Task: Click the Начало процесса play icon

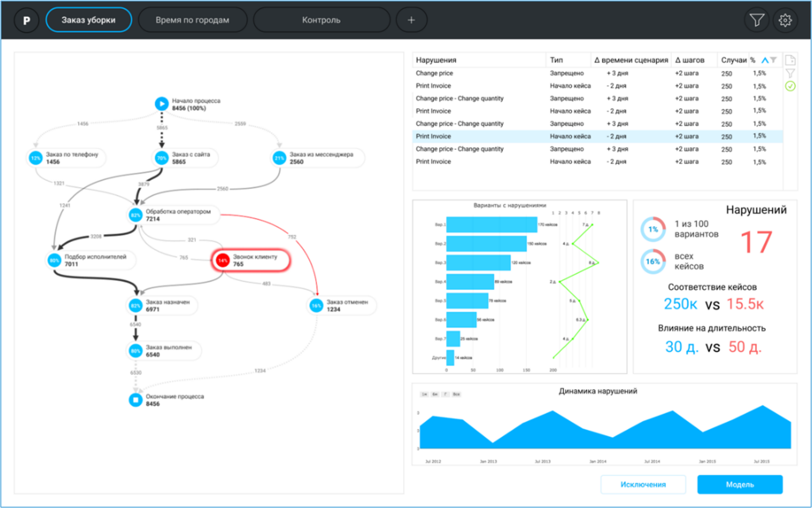Action: (x=161, y=104)
